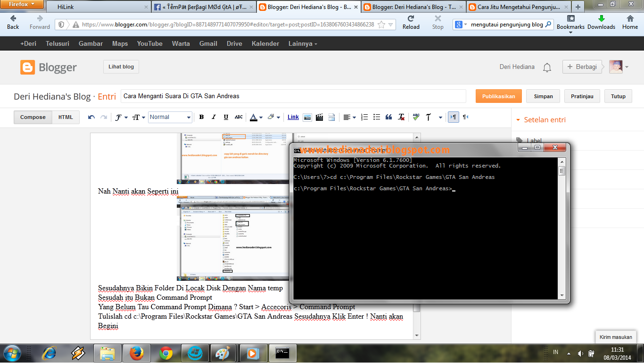This screenshot has width=644, height=363.
Task: Open Gmail from the Google bar
Action: pyautogui.click(x=208, y=43)
